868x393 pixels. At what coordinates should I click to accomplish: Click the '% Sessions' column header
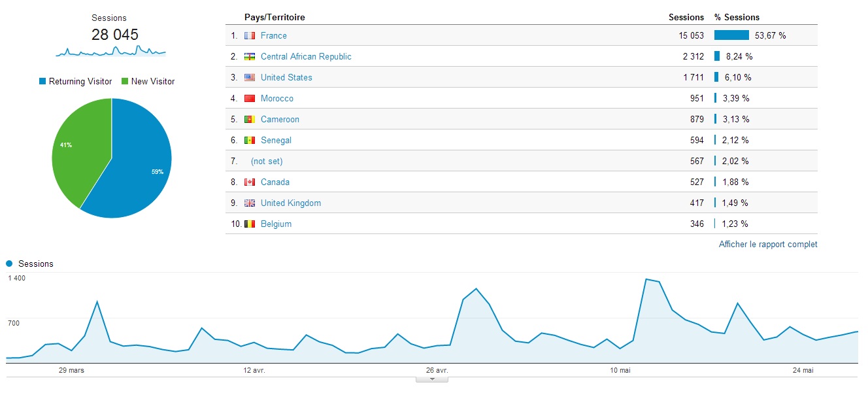tap(737, 18)
